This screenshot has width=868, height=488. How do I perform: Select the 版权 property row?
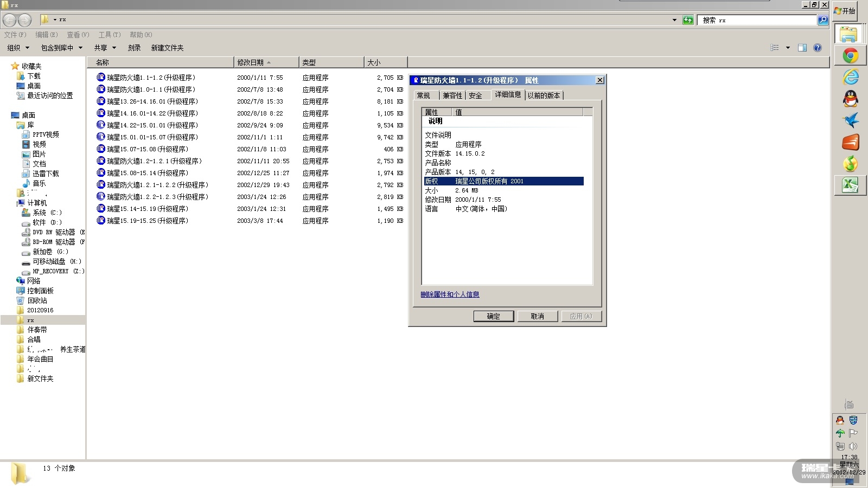tap(504, 181)
